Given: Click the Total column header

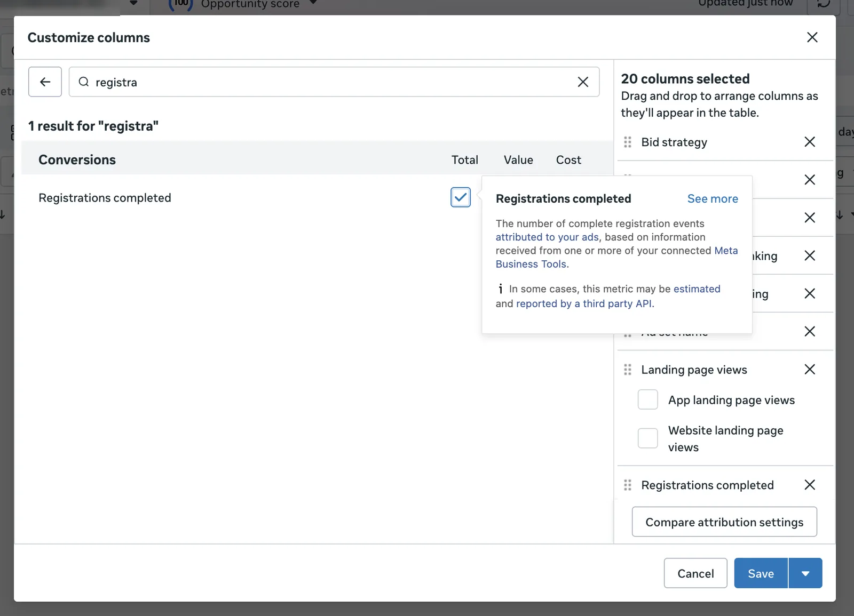Looking at the screenshot, I should point(465,160).
